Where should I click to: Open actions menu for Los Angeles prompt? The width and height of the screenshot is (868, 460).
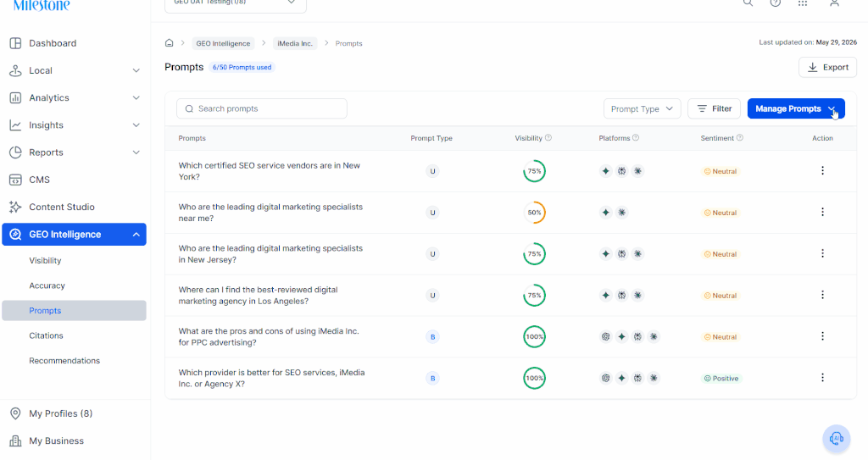[x=822, y=295]
